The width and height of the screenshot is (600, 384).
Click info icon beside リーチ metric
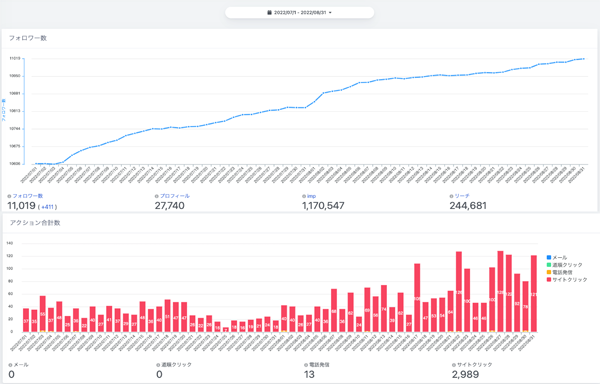pos(452,196)
